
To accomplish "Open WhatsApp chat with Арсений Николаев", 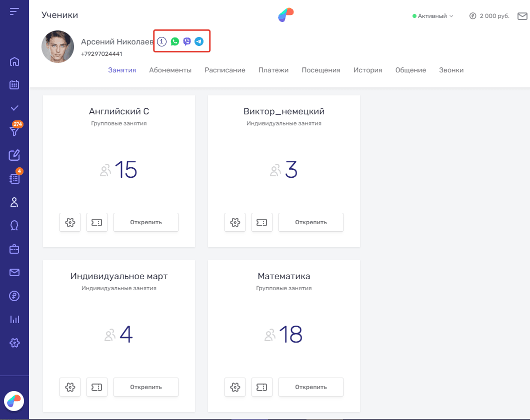I will click(174, 41).
